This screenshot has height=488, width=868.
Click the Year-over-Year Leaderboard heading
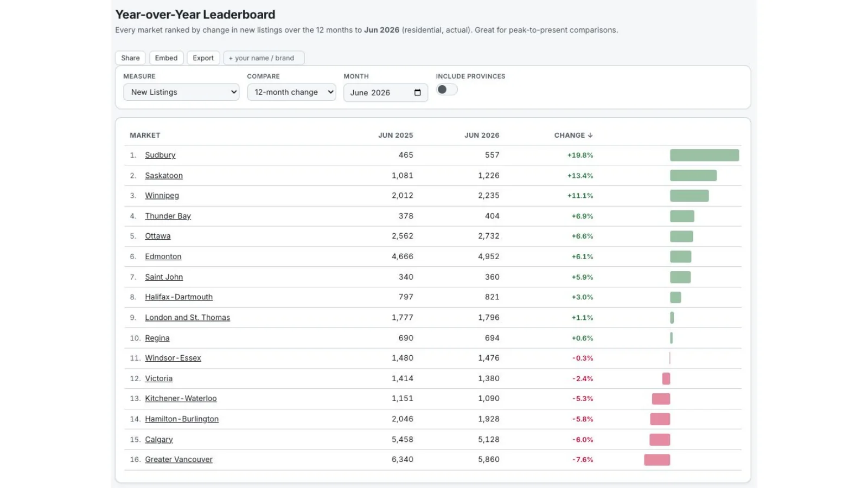(x=195, y=15)
